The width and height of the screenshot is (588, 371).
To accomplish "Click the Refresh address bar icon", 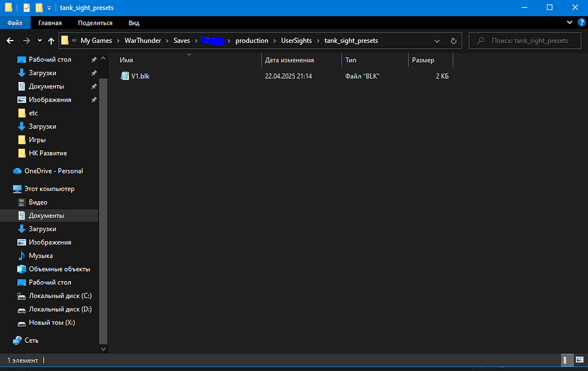I will pyautogui.click(x=453, y=41).
